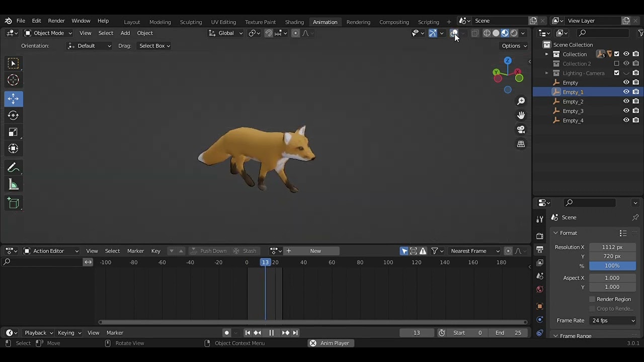This screenshot has width=644, height=362.
Task: Open the Object properties orange square tab
Action: pyautogui.click(x=540, y=306)
